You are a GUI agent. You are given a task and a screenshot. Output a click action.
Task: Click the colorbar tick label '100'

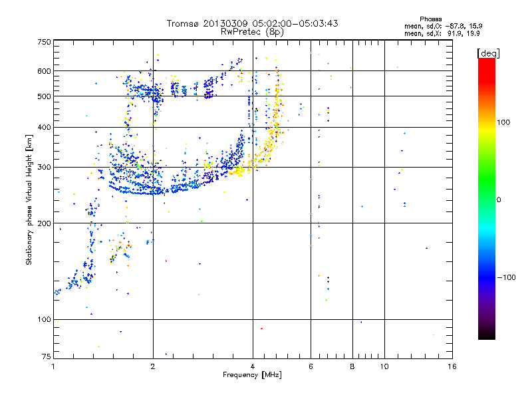[503, 122]
